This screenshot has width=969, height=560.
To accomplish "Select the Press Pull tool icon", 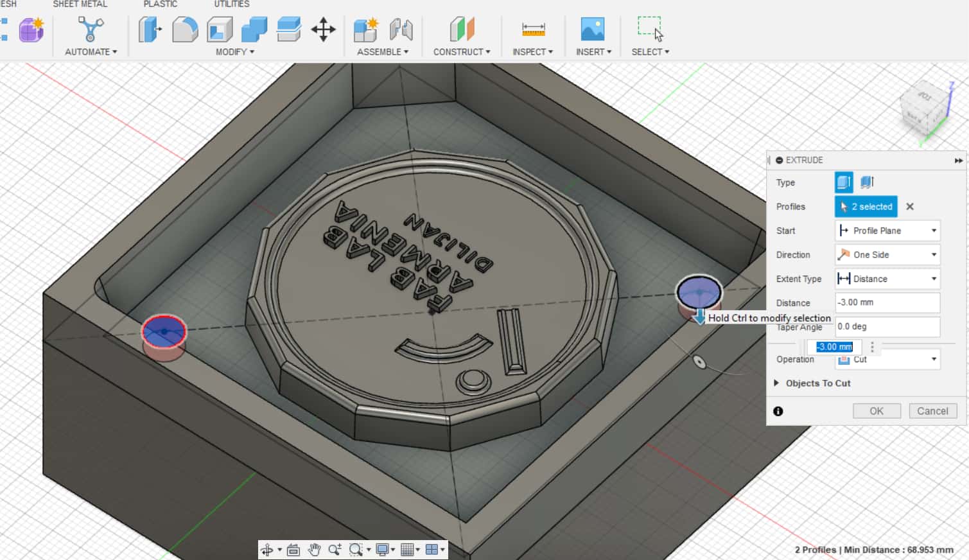I will click(x=150, y=30).
